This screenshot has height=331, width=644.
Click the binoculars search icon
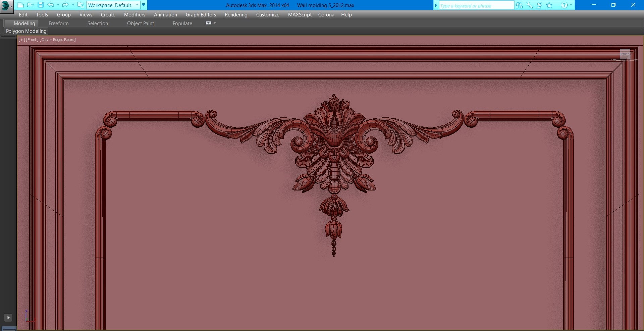click(519, 5)
